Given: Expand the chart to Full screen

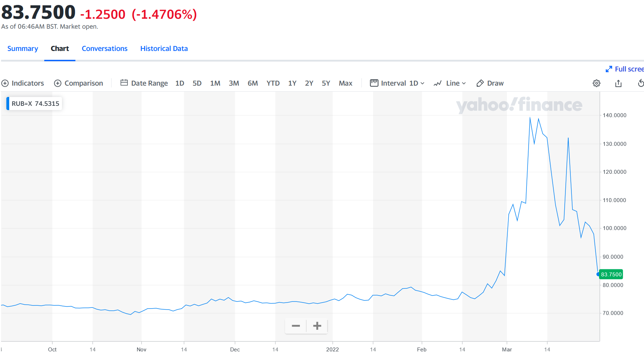Looking at the screenshot, I should click(625, 69).
